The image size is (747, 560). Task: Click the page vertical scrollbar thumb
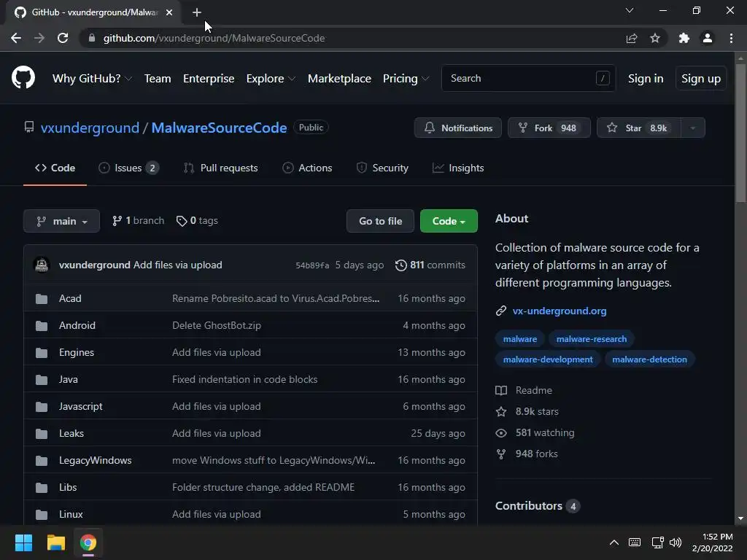(x=740, y=133)
